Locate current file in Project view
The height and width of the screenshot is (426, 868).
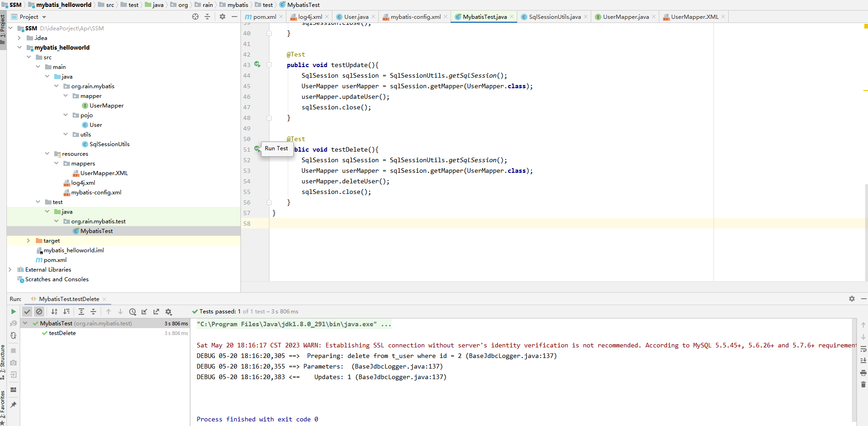[195, 17]
